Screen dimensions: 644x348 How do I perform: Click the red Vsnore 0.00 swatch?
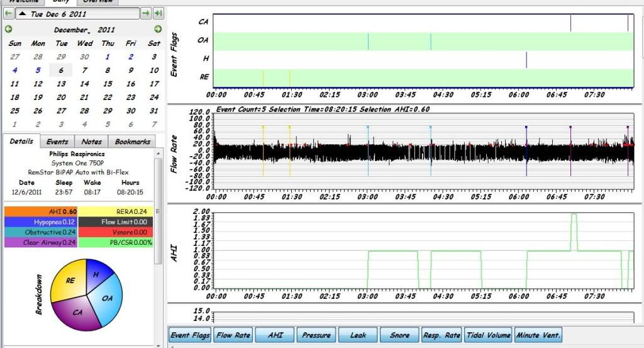[116, 232]
